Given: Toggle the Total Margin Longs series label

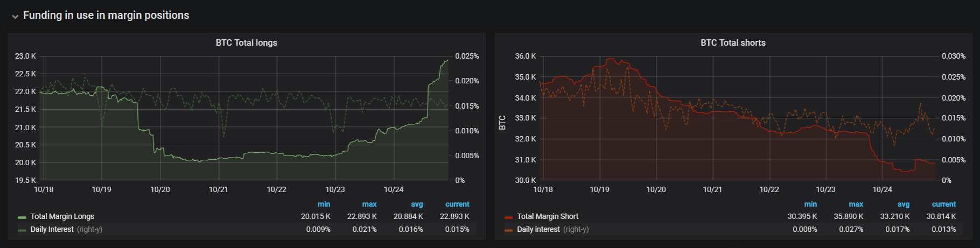Looking at the screenshot, I should coord(62,216).
